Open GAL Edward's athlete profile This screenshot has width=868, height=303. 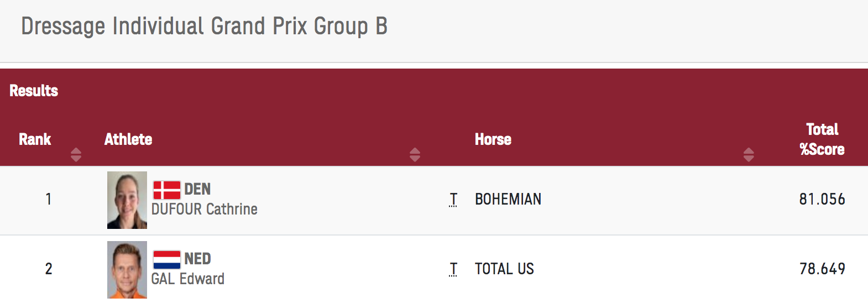click(188, 279)
